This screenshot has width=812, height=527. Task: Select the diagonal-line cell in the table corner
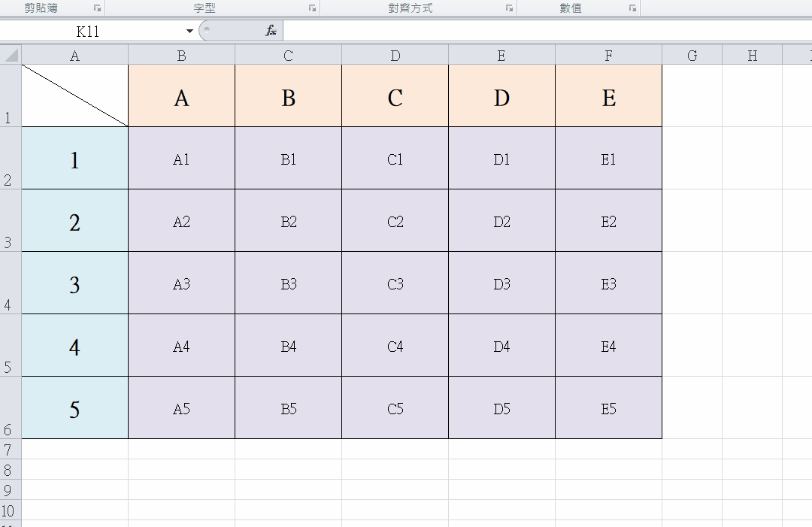click(x=74, y=95)
